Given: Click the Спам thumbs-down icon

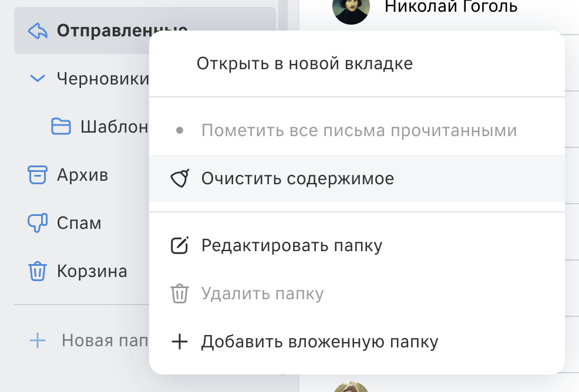Looking at the screenshot, I should pos(38,223).
